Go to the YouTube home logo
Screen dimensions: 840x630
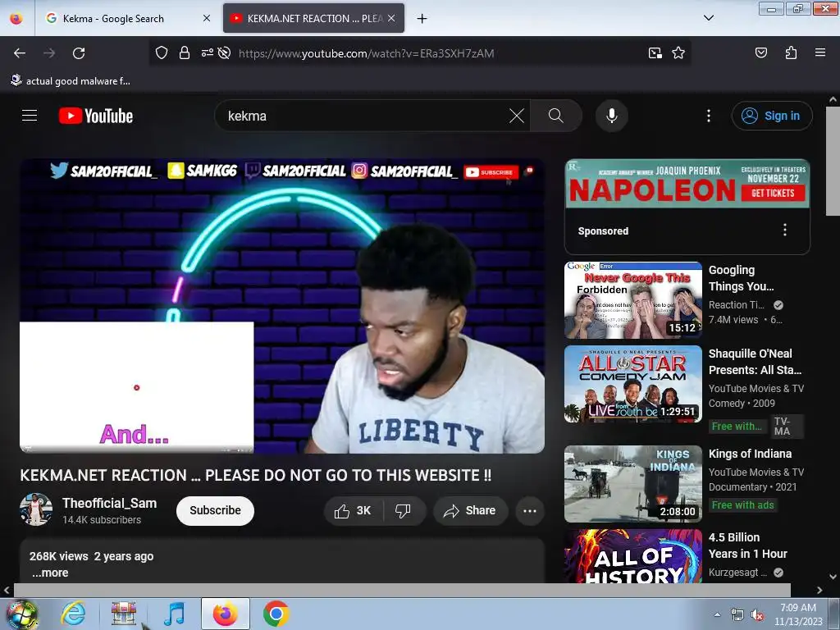tap(96, 116)
